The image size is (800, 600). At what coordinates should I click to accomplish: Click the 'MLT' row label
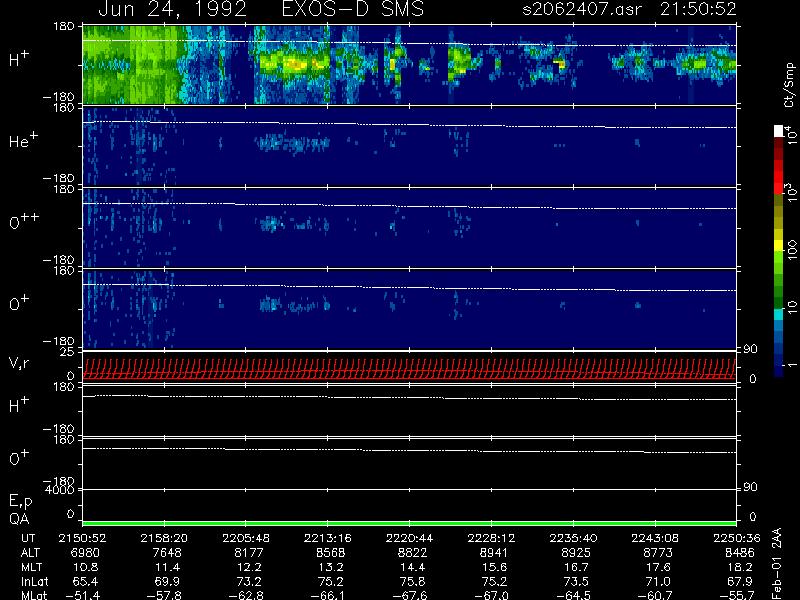tap(31, 567)
